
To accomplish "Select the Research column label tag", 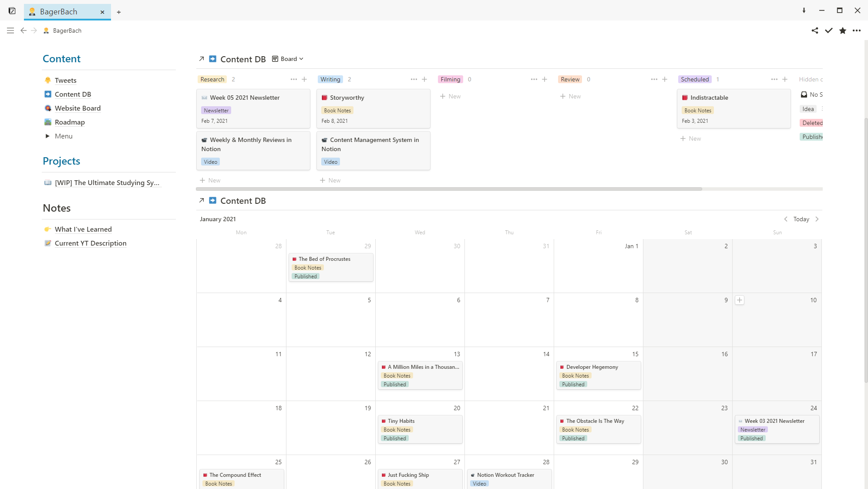I will tap(212, 79).
